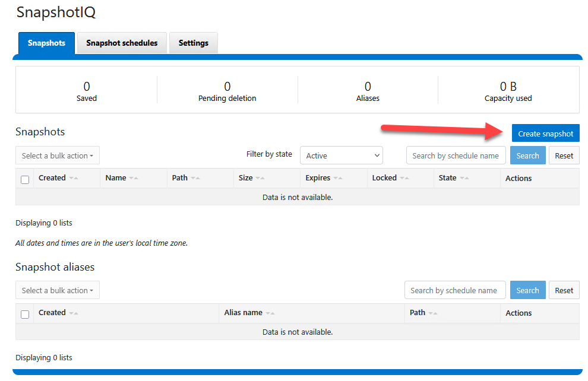The height and width of the screenshot is (381, 588).
Task: Switch to the Snapshot schedules tab
Action: click(x=121, y=42)
